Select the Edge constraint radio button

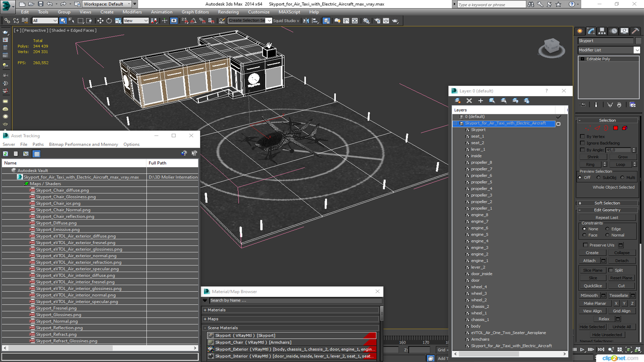[x=607, y=229]
